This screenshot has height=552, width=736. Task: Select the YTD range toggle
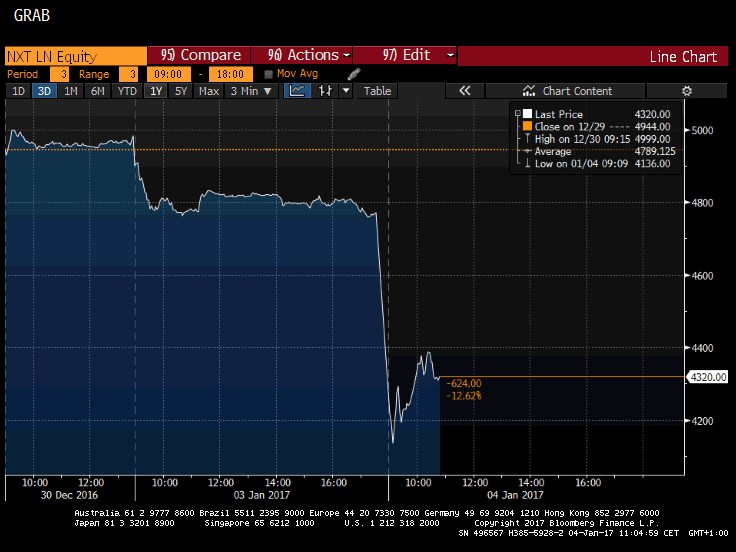(127, 91)
